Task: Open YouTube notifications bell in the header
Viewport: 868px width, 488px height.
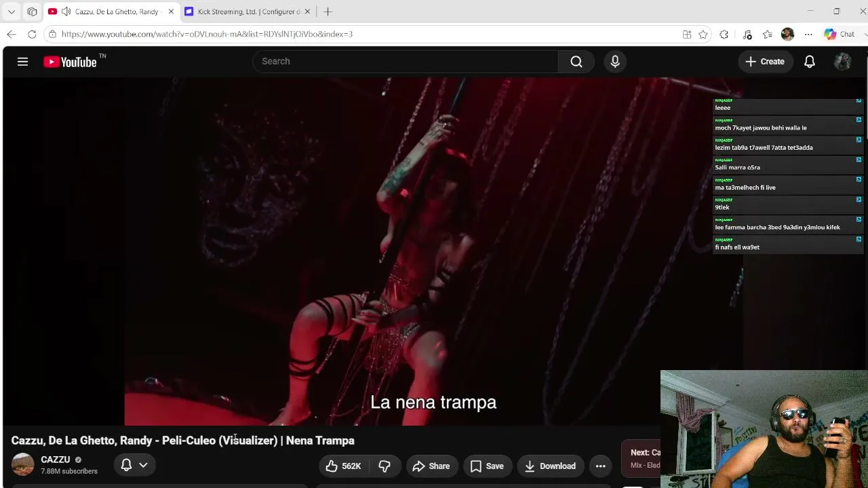Action: (810, 62)
